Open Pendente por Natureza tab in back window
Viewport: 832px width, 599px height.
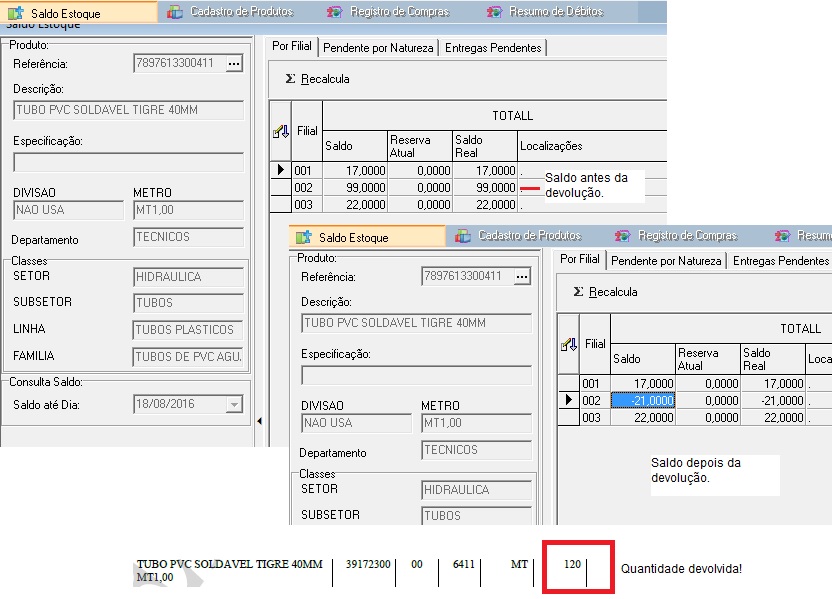coord(378,48)
